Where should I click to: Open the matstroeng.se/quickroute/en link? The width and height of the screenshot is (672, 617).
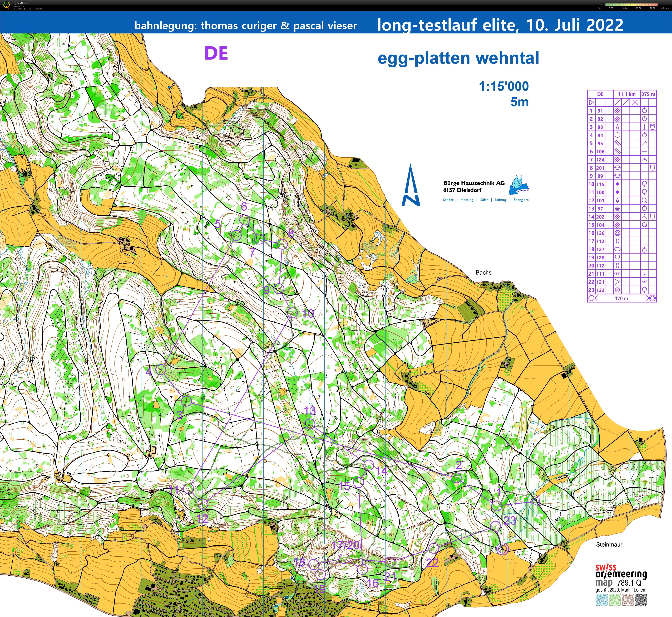coord(28,9)
